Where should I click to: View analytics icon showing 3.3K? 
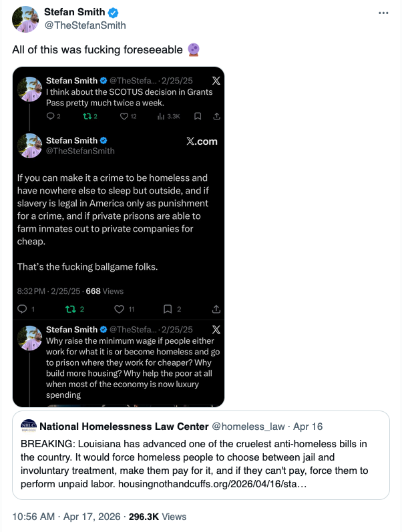(x=160, y=116)
